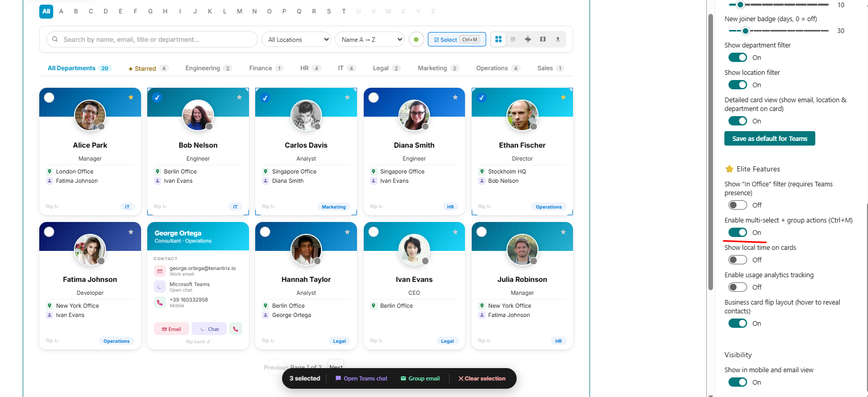The height and width of the screenshot is (397, 868).
Task: Open the org chart view
Action: pos(528,39)
